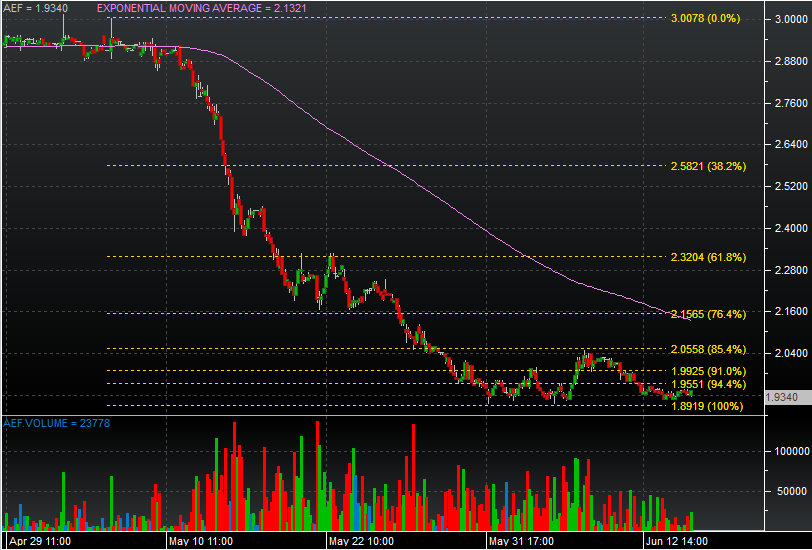
Task: Select the 3.0078 (0.0%) Fibonacci level label
Action: (704, 19)
